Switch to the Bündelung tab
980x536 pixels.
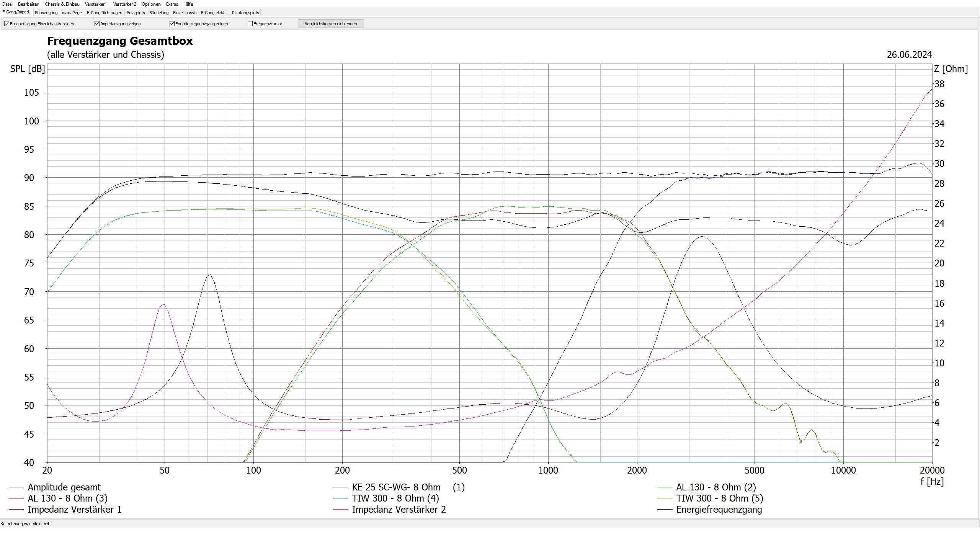pos(158,13)
